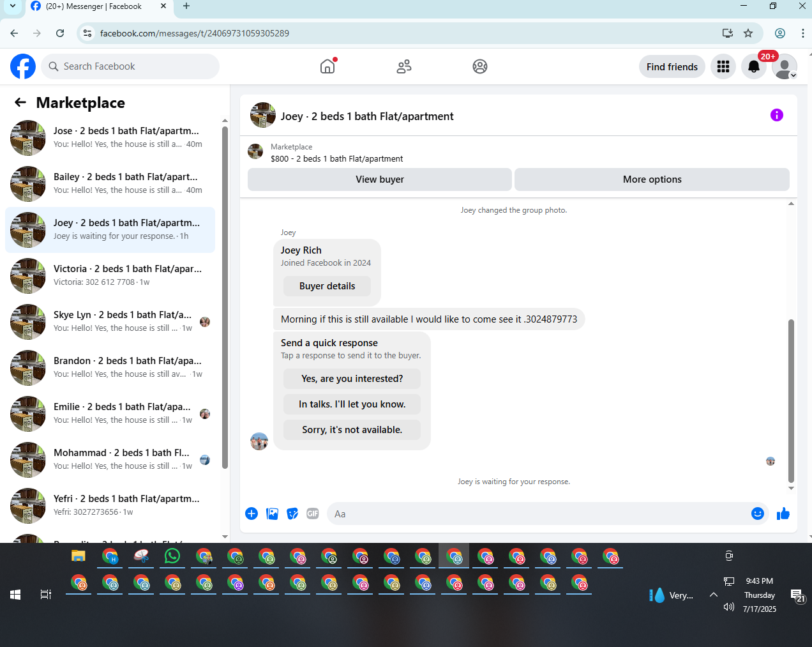View site information icon in the address bar
The height and width of the screenshot is (647, 812).
(87, 33)
